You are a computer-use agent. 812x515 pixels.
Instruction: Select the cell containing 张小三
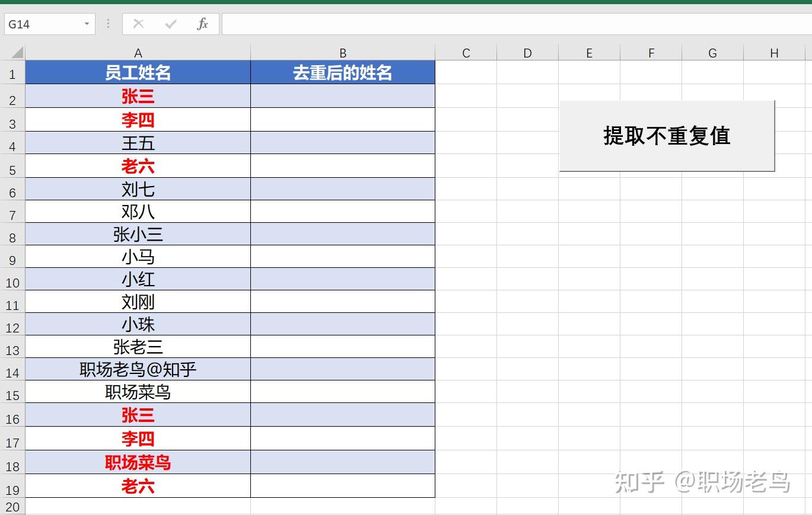(x=138, y=234)
